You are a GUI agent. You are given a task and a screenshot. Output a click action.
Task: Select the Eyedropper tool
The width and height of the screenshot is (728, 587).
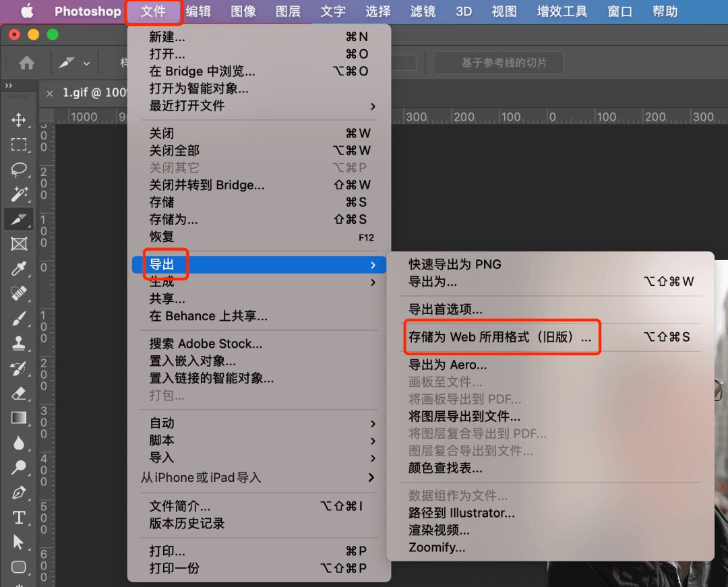tap(19, 269)
